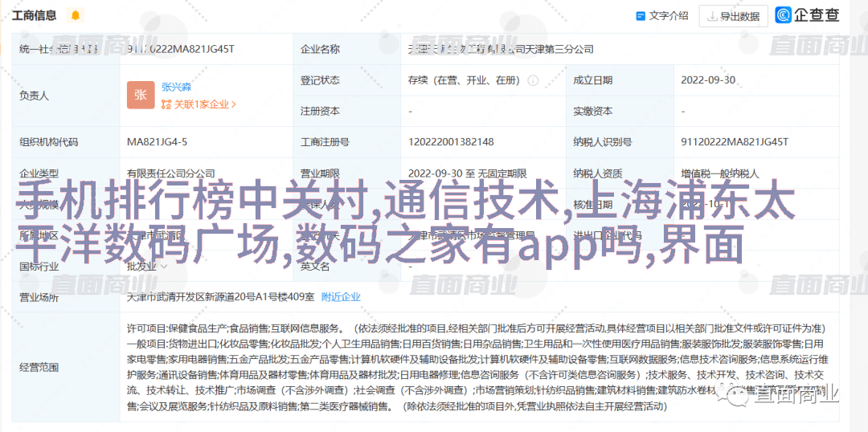The height and width of the screenshot is (432, 868).
Task: Click the info icon next to 存续 status
Action: 533,80
